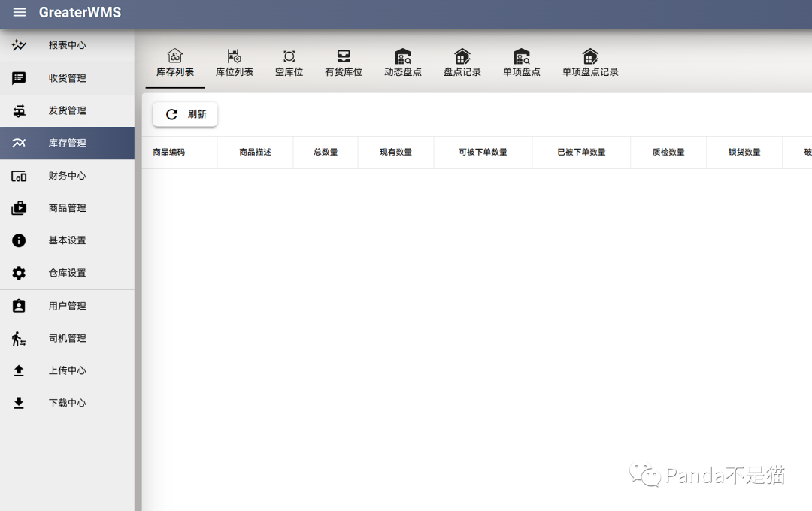Click the 动态盘点 warehouse icon
This screenshot has width=812, height=511.
[402, 56]
